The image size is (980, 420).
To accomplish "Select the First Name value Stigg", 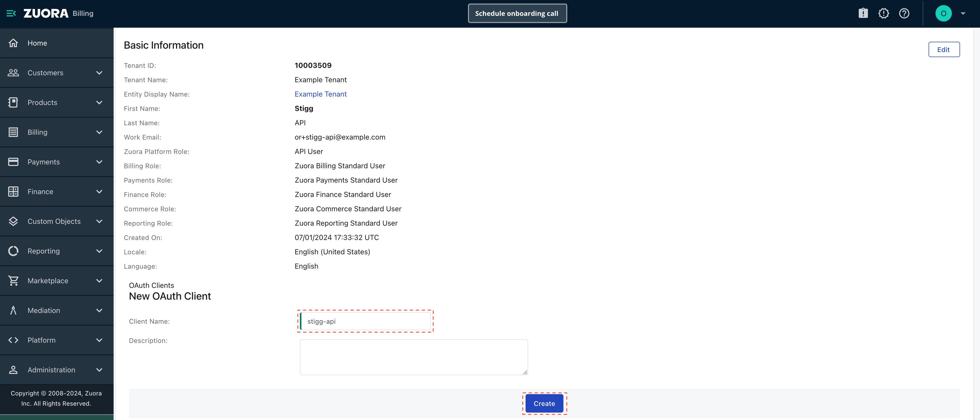I will (x=304, y=109).
